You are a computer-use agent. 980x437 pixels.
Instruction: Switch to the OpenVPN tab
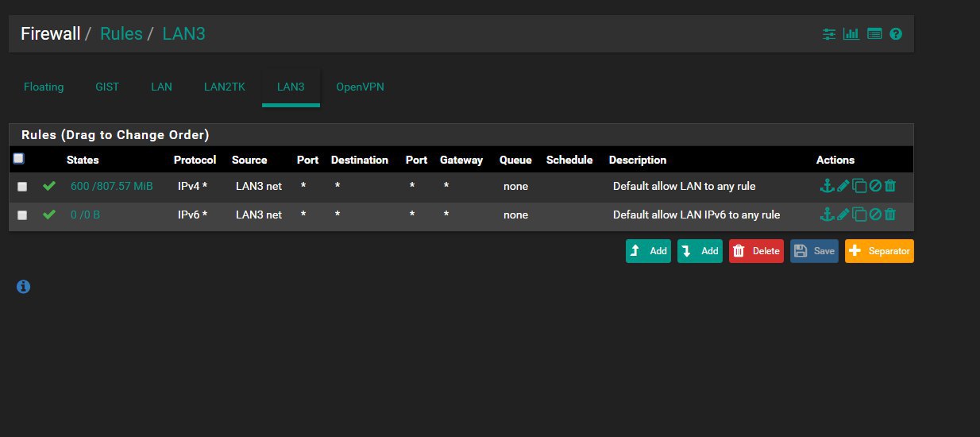coord(360,87)
